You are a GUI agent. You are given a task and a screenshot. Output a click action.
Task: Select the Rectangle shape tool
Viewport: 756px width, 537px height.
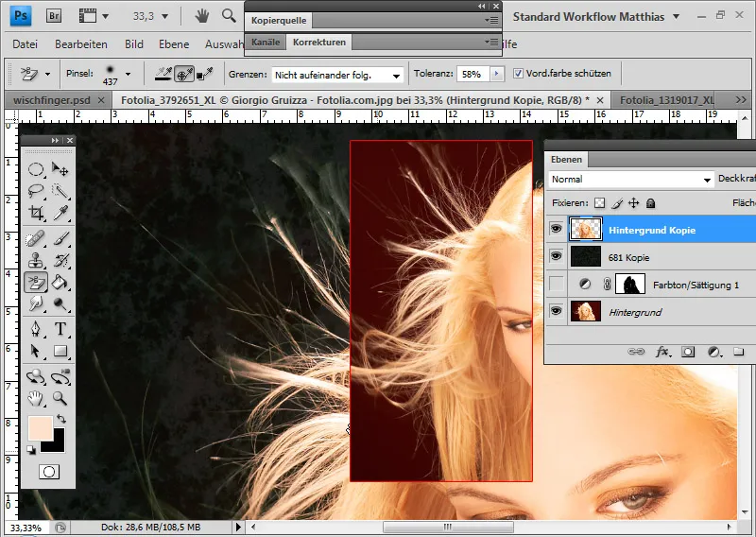click(60, 352)
